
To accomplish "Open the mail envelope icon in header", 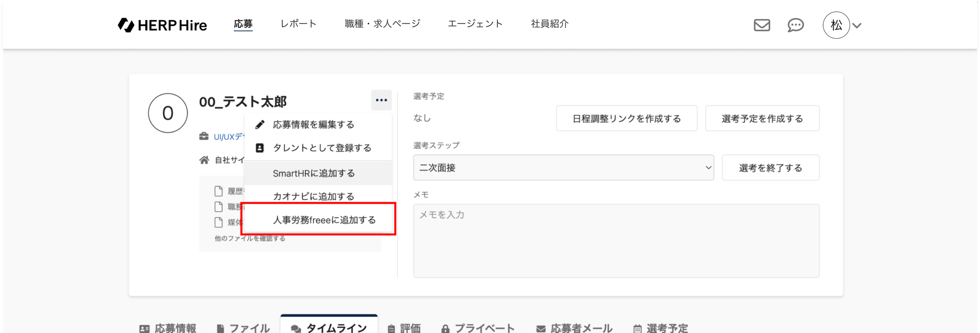I will (x=761, y=25).
